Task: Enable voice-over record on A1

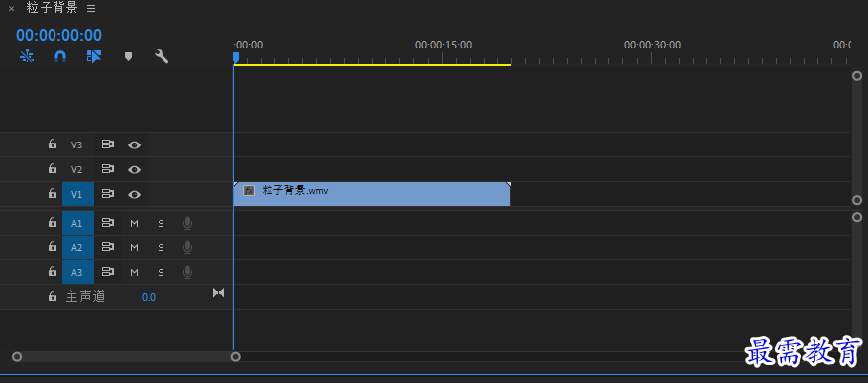Action: pos(187,223)
